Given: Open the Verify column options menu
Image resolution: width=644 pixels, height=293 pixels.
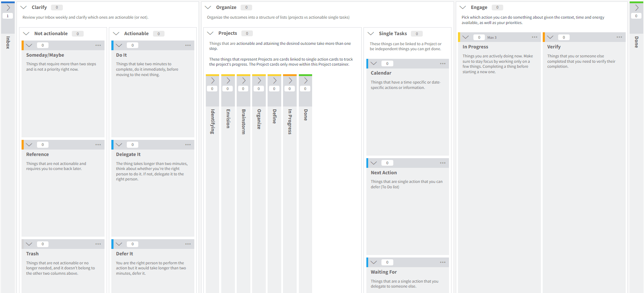Looking at the screenshot, I should click(619, 37).
